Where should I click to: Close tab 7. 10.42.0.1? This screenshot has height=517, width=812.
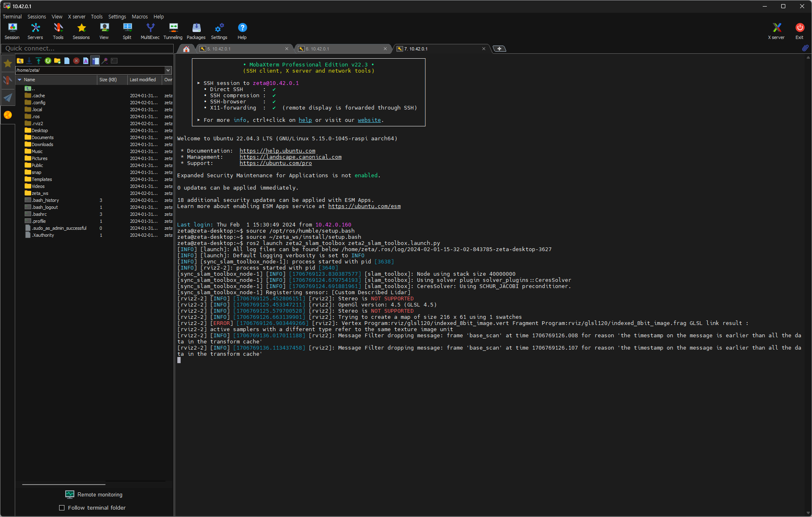484,49
